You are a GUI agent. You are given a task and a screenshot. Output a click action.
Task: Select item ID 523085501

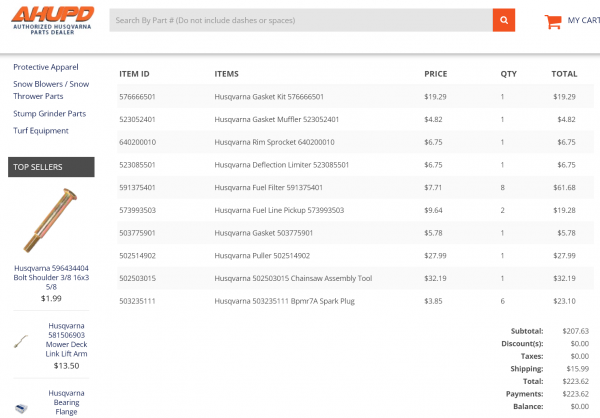[x=137, y=165]
